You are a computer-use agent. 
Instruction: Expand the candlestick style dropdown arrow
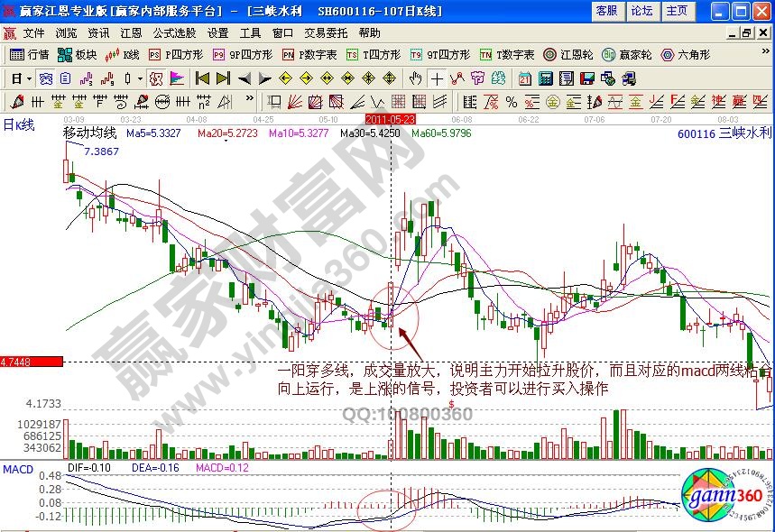(x=140, y=78)
